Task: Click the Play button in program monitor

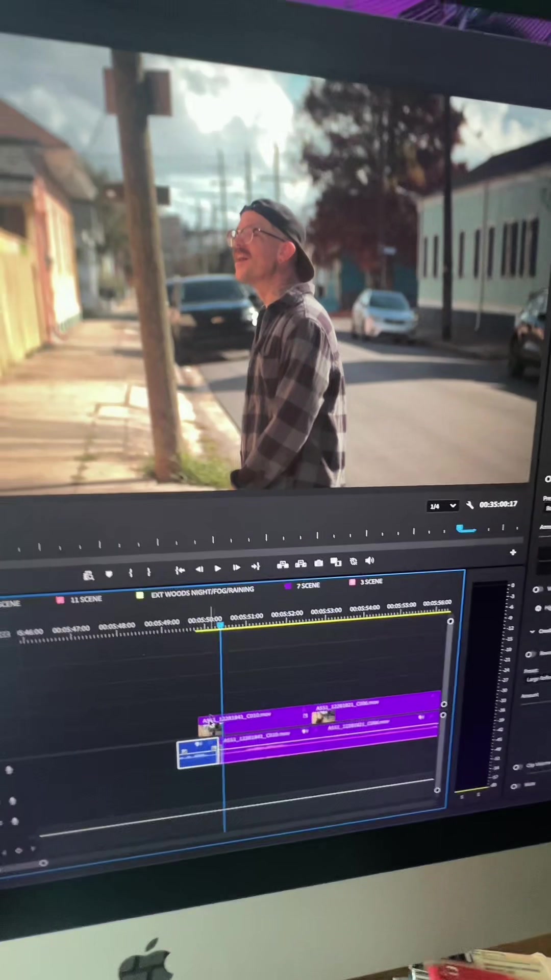Action: pyautogui.click(x=218, y=568)
